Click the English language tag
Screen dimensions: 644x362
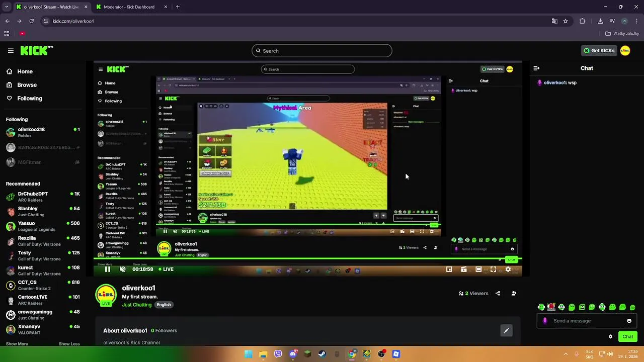coord(164,305)
